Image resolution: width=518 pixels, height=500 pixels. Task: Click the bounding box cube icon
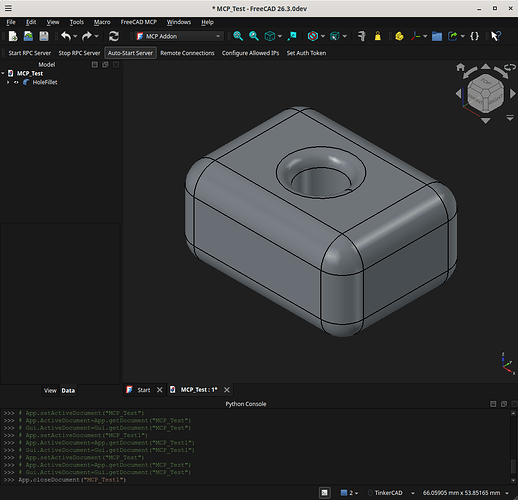tap(335, 36)
